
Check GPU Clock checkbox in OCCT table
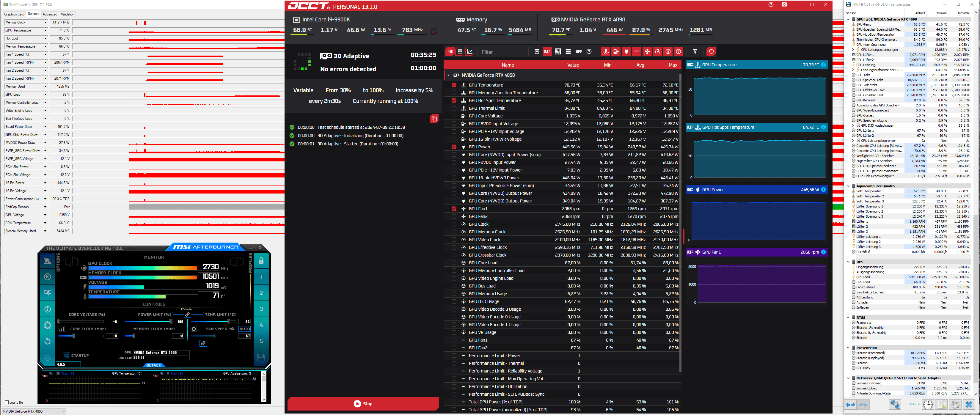[454, 224]
